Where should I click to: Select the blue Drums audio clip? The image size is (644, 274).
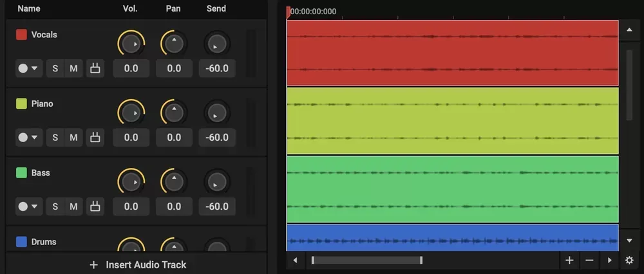(453, 237)
